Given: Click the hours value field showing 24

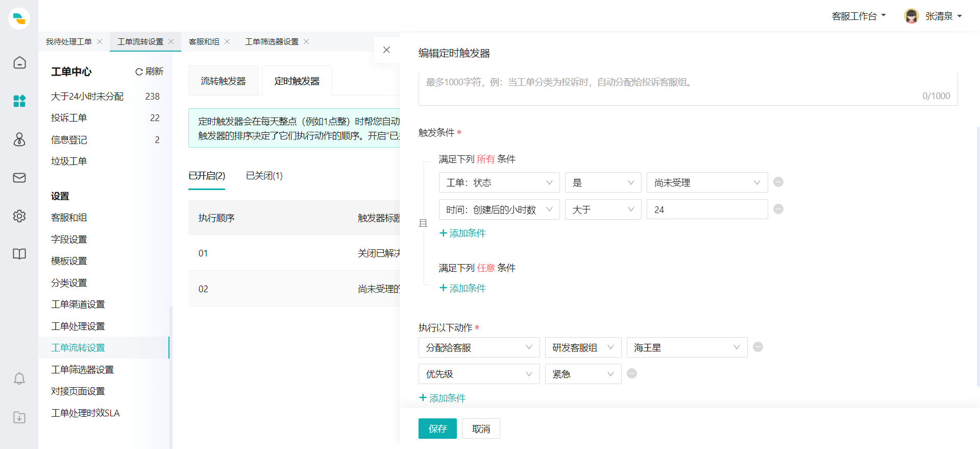Looking at the screenshot, I should tap(707, 209).
